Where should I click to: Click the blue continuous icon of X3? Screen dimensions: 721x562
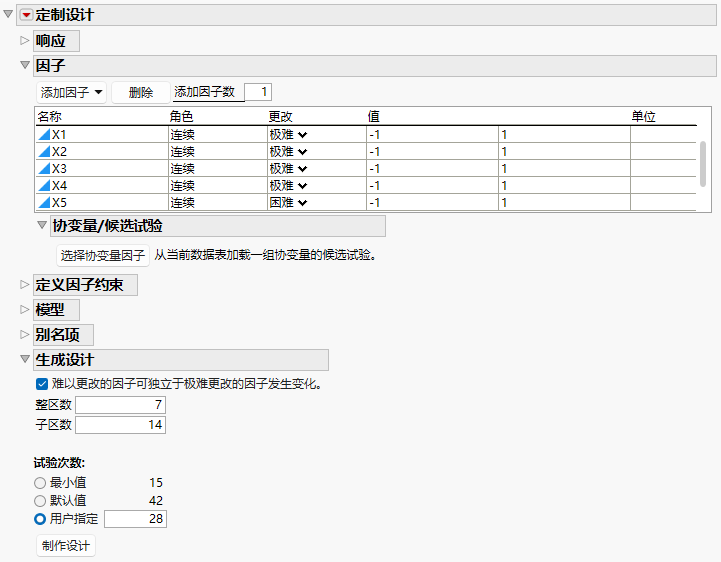click(44, 169)
